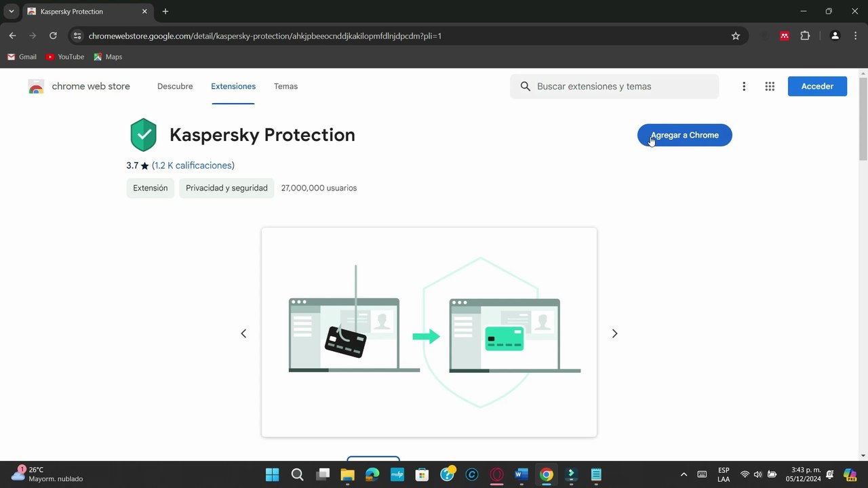868x488 pixels.
Task: Reload the page
Action: click(53, 36)
